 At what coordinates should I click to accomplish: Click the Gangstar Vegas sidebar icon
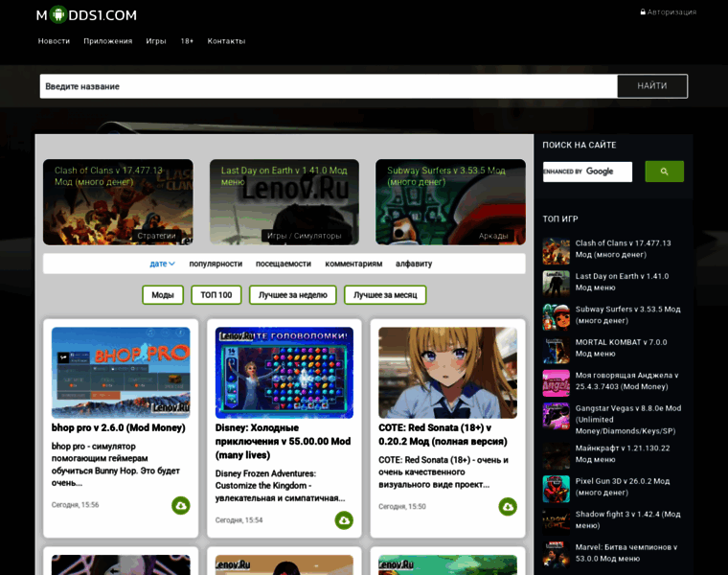557,416
